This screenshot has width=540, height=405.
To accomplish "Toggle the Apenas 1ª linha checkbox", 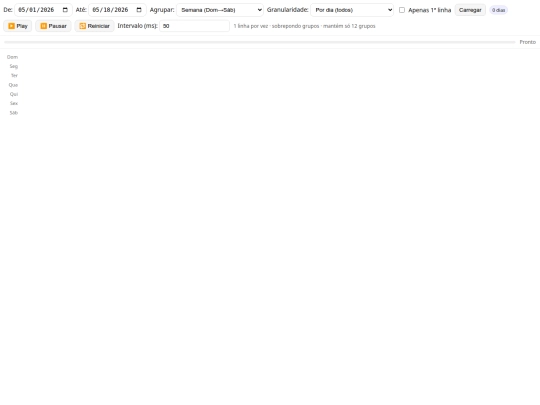I will pos(402,10).
